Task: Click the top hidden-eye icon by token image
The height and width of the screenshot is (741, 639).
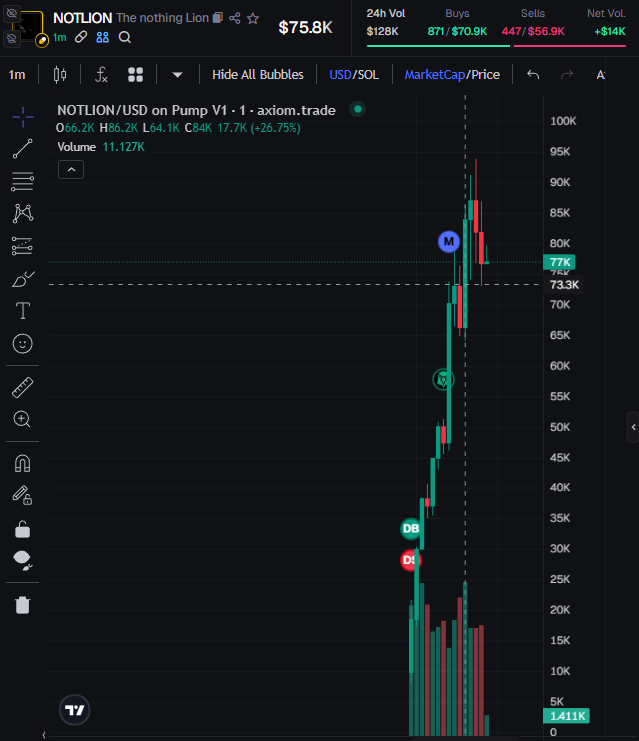Action: [12, 13]
